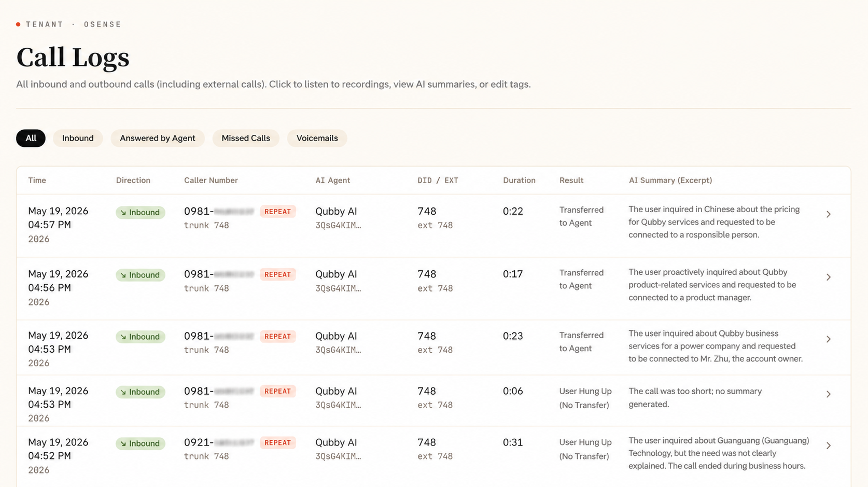
Task: Click the Duration column header
Action: (x=519, y=180)
